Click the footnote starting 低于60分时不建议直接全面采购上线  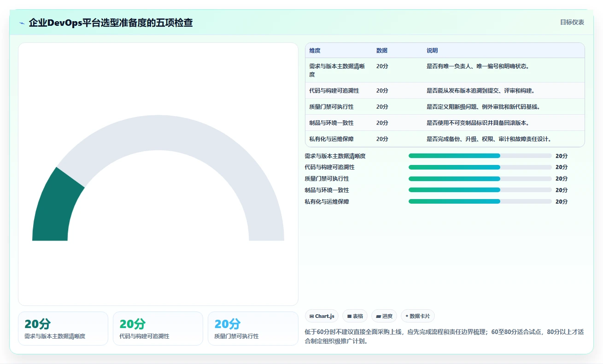(x=445, y=337)
